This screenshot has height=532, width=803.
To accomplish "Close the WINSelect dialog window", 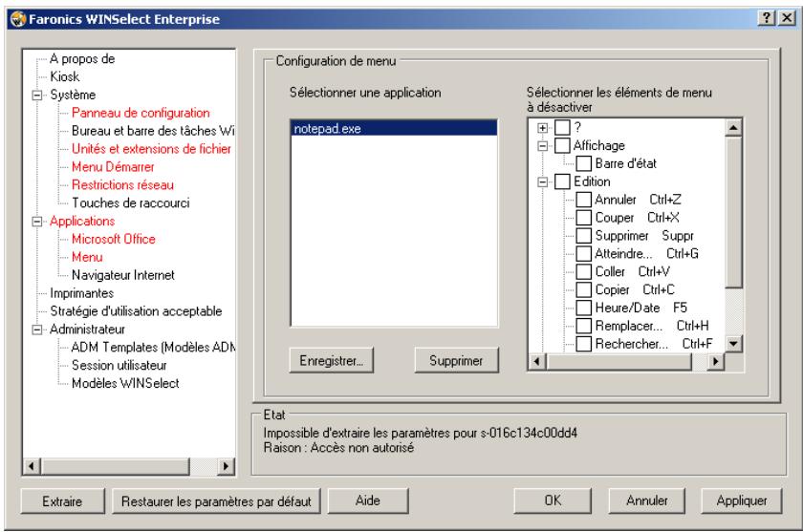I will point(787,18).
